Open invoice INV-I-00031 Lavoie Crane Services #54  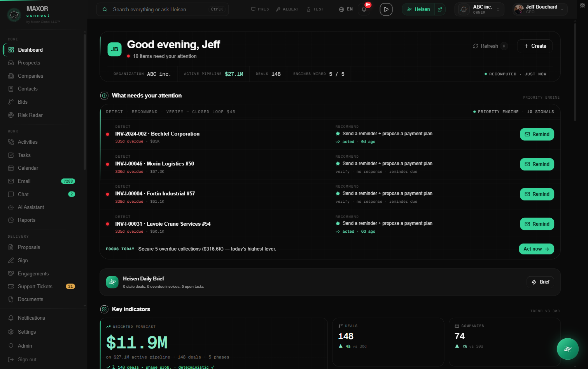[163, 224]
